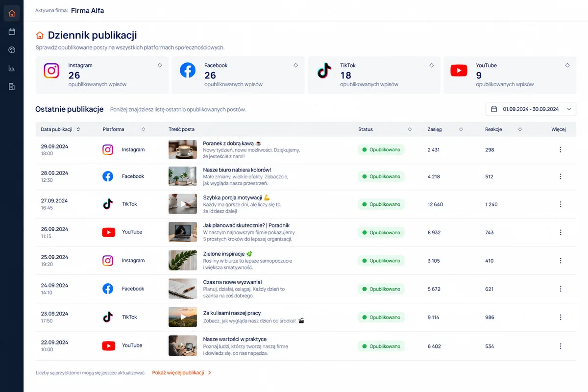Click the YouTube logo in the 26.09.2024 row
Image resolution: width=588 pixels, height=392 pixels.
(108, 232)
